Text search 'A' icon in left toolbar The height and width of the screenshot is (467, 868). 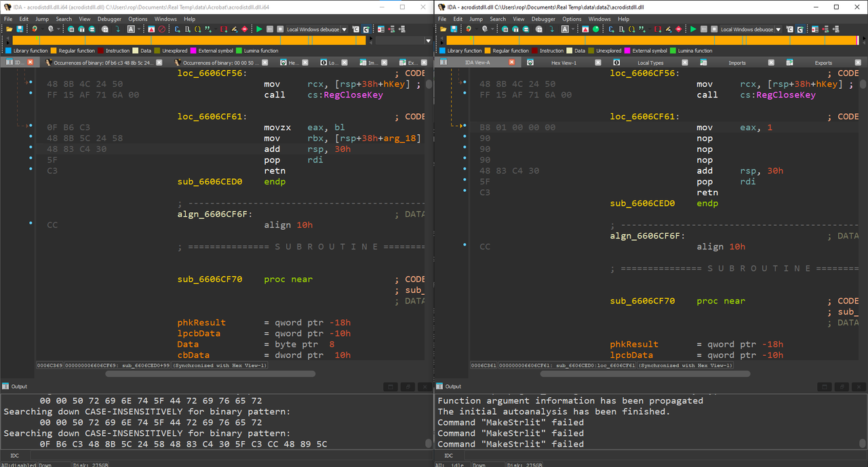pos(130,29)
